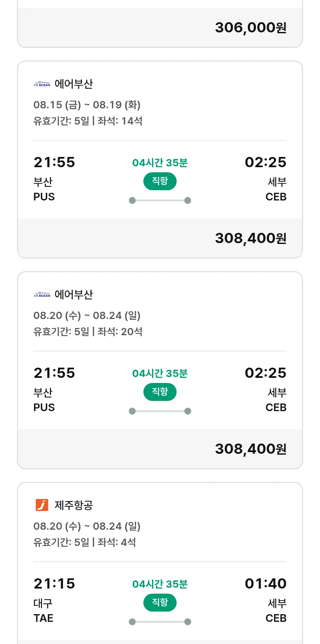The image size is (320, 644).
Task: Click the route line graphic in the Jeju Air card
Action: (x=160, y=622)
